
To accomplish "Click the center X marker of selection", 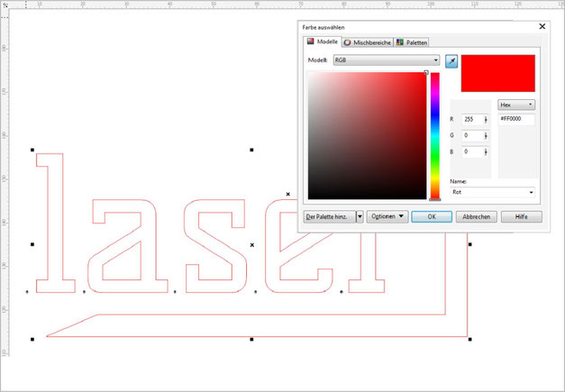I will pos(252,245).
